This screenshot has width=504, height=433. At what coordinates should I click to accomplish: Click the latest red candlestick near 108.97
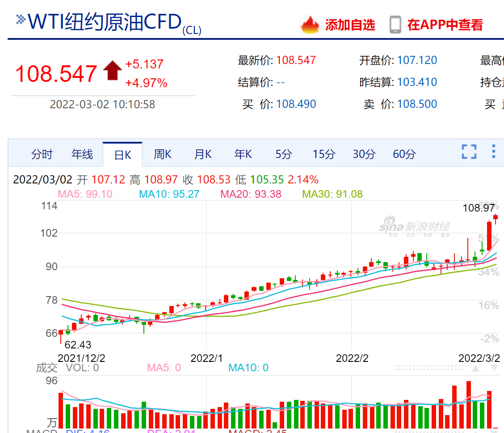pyautogui.click(x=496, y=219)
